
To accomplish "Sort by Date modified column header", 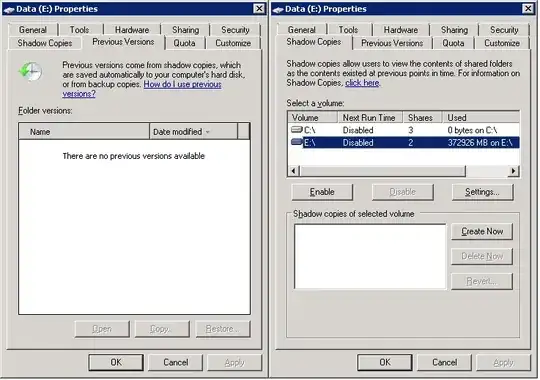I will (193, 132).
